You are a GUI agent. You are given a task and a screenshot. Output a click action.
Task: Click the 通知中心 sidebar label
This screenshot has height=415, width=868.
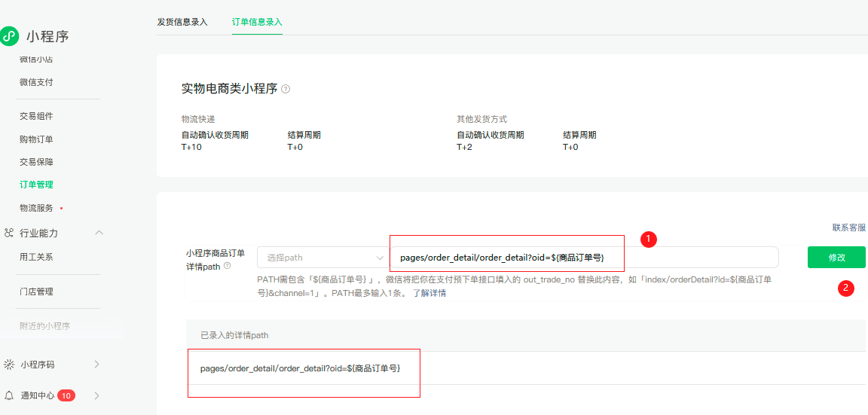[x=38, y=395]
